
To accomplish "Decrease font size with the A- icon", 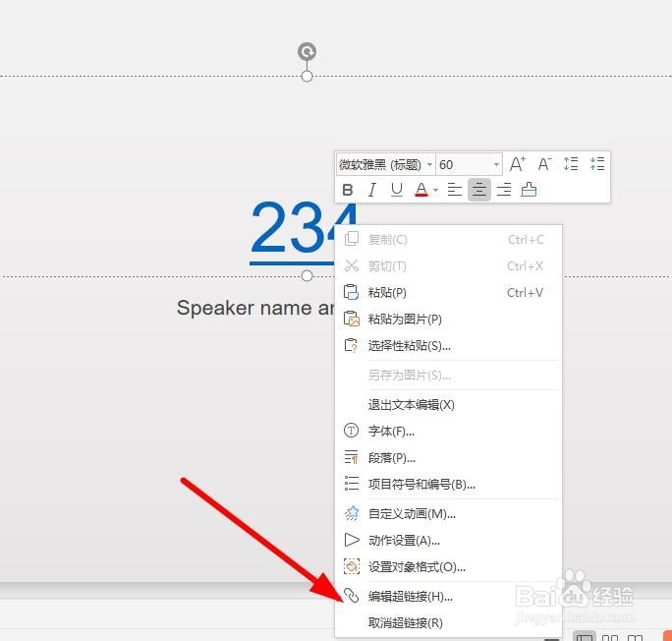I will [544, 164].
